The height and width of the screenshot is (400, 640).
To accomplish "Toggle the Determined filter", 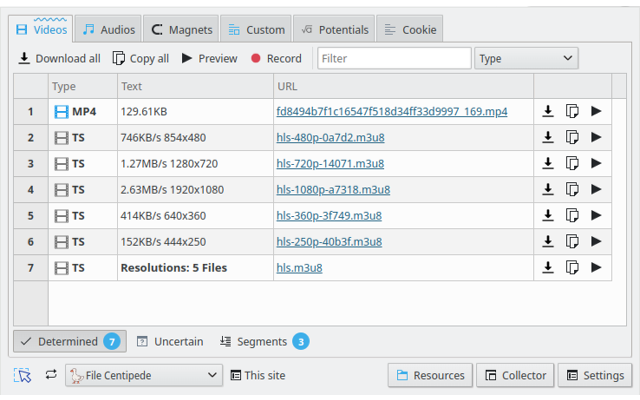I will (x=69, y=341).
